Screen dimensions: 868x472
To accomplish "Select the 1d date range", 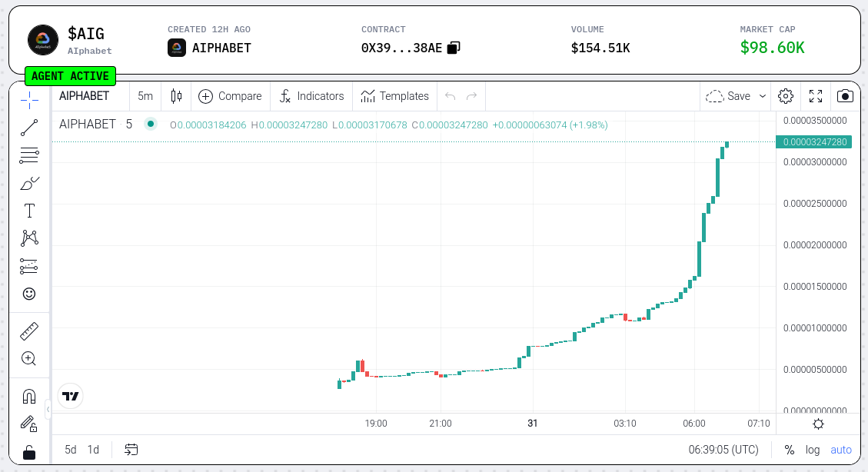I will 93,450.
